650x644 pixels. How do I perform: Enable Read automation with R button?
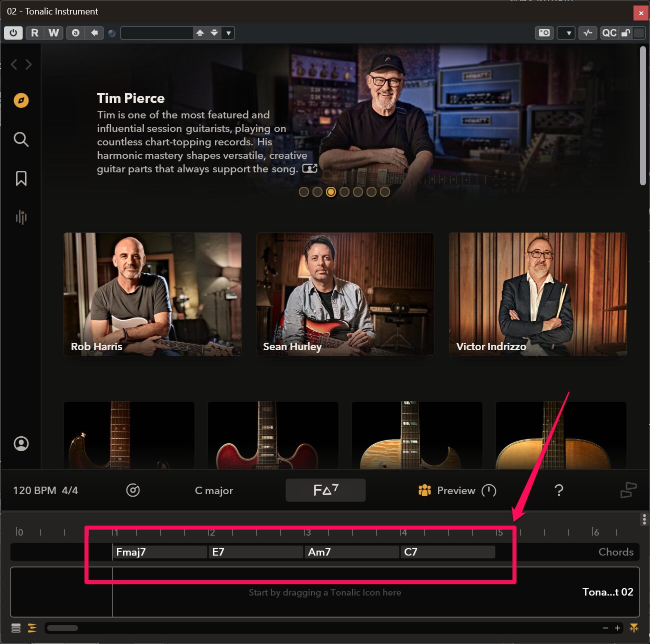pyautogui.click(x=34, y=33)
